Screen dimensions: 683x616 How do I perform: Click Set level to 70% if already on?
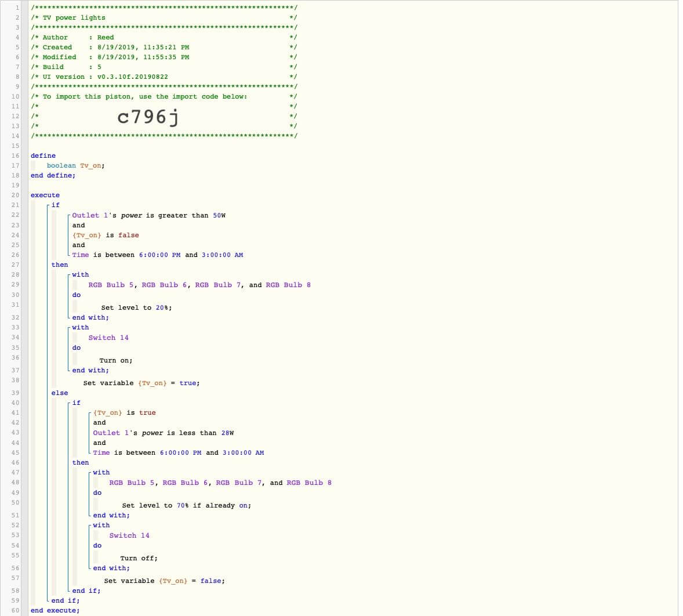point(186,505)
